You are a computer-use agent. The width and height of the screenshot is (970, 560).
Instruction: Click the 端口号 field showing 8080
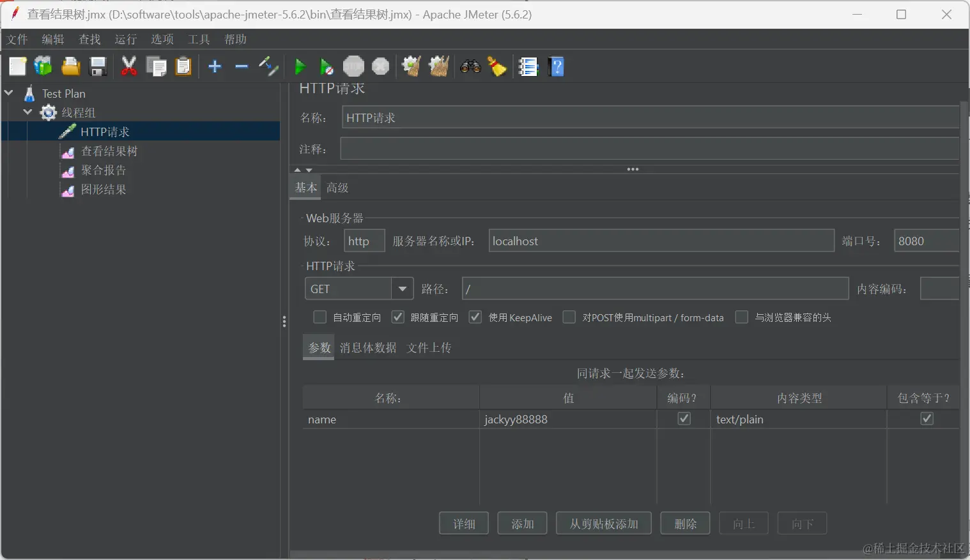[927, 241]
